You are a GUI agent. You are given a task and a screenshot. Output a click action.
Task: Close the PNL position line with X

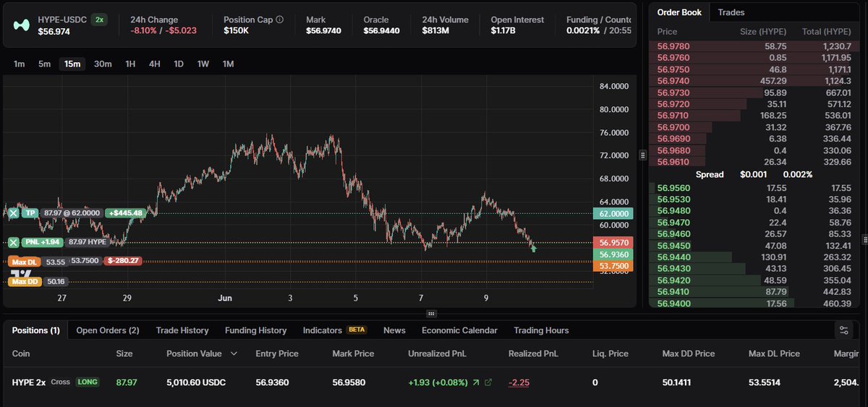[13, 242]
